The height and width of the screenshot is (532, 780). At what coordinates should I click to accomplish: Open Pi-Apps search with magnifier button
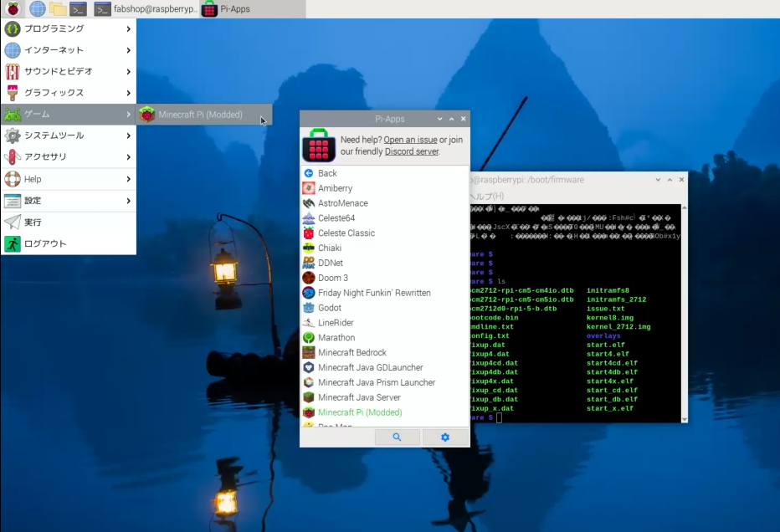click(x=397, y=437)
